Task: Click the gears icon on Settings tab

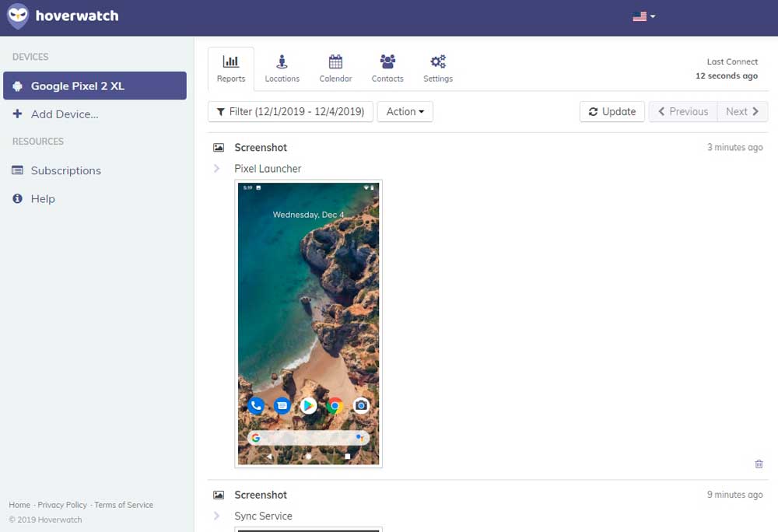Action: (437, 61)
